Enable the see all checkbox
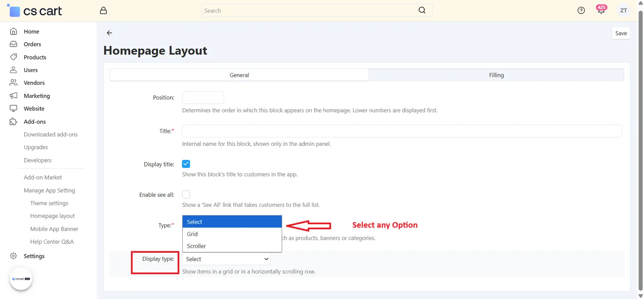The height and width of the screenshot is (299, 644). tap(186, 195)
